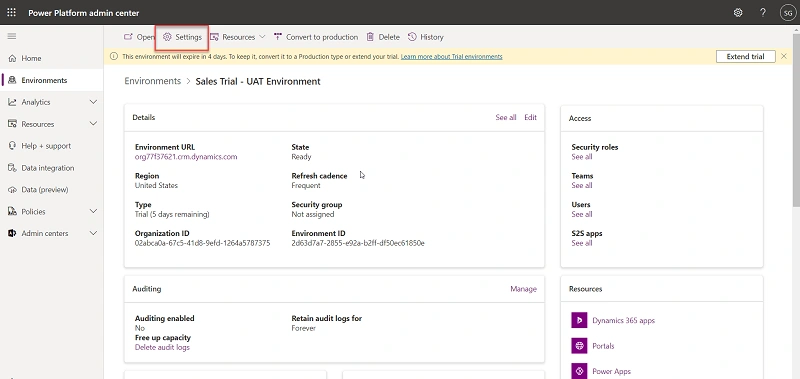Click the Environments breadcrumb
800x379 pixels.
tap(153, 81)
